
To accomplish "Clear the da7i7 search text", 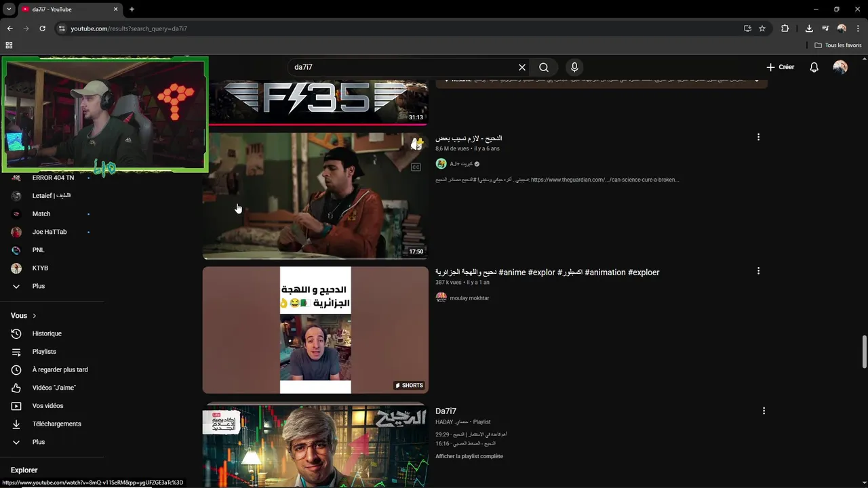I will pyautogui.click(x=522, y=67).
